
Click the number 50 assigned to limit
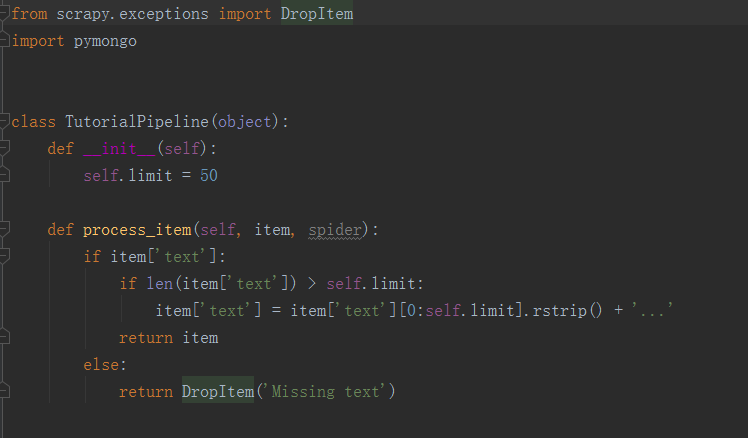click(x=209, y=176)
